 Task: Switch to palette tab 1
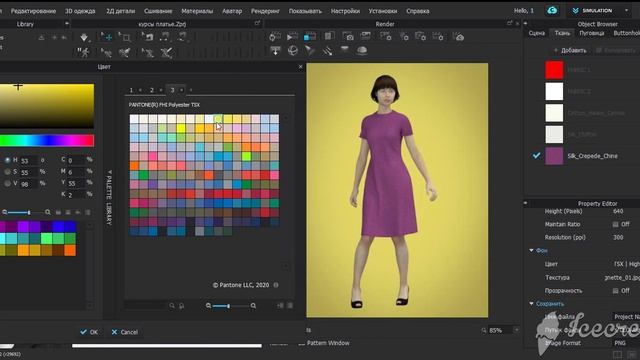coord(131,90)
